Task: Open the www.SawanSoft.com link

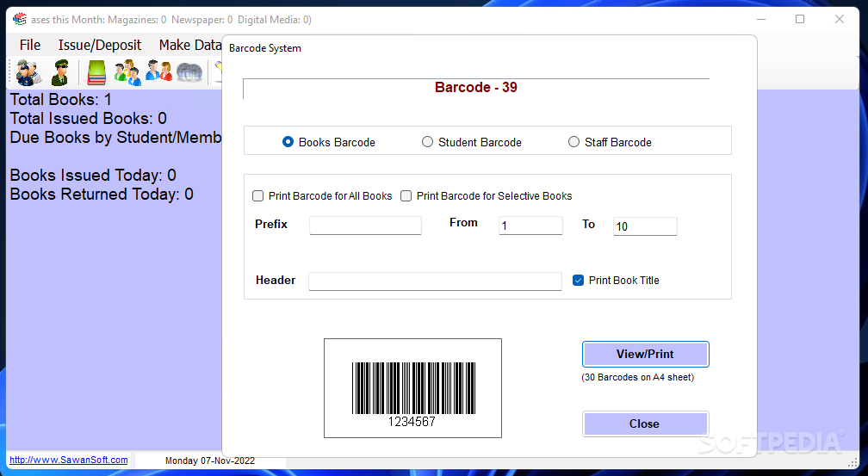Action: 69,460
